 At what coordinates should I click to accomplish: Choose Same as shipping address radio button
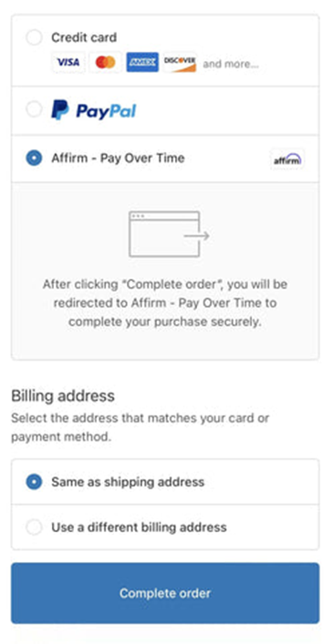pos(34,481)
